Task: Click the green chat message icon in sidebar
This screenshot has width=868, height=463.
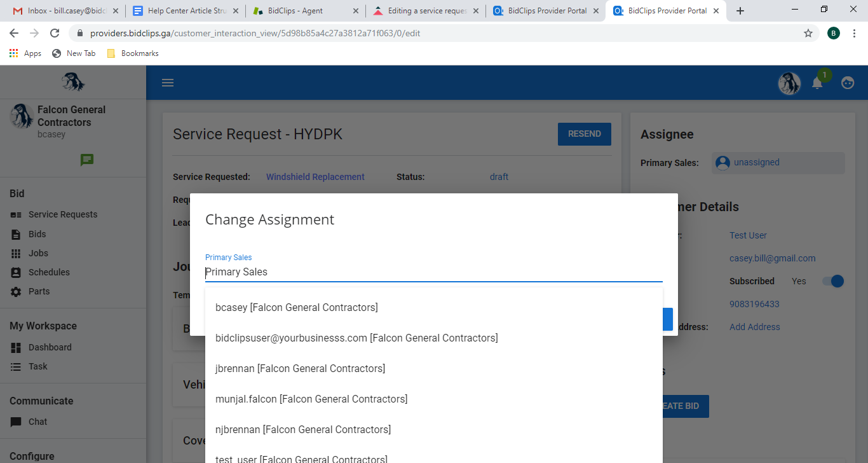Action: click(x=87, y=160)
